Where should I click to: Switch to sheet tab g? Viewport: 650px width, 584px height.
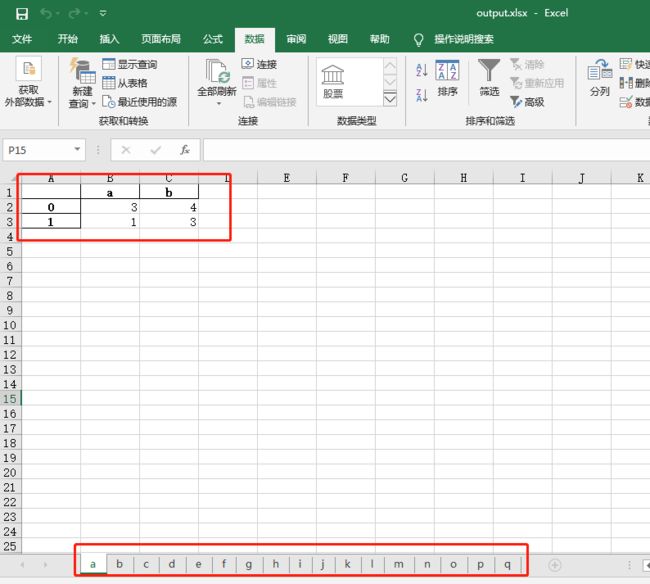click(249, 564)
